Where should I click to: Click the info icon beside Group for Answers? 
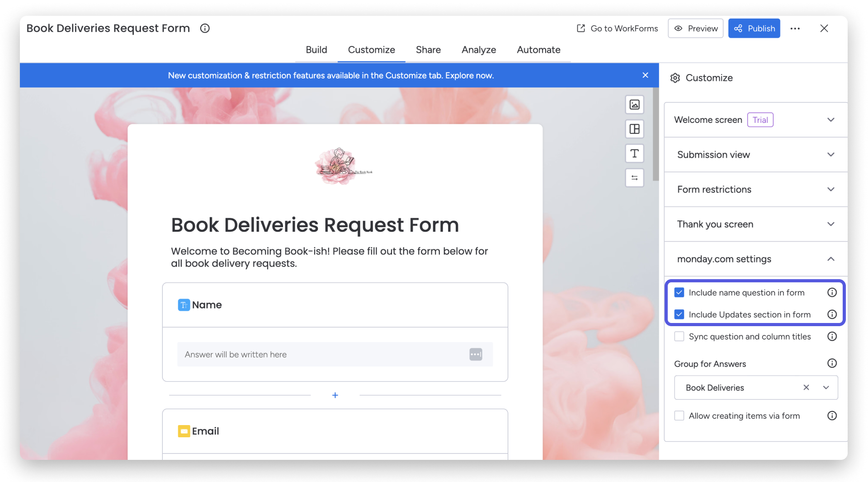[832, 363]
